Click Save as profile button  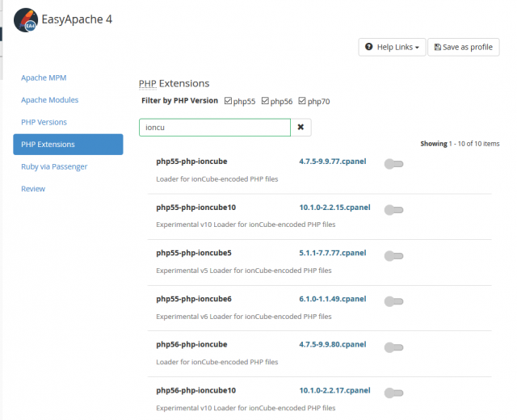pyautogui.click(x=464, y=47)
